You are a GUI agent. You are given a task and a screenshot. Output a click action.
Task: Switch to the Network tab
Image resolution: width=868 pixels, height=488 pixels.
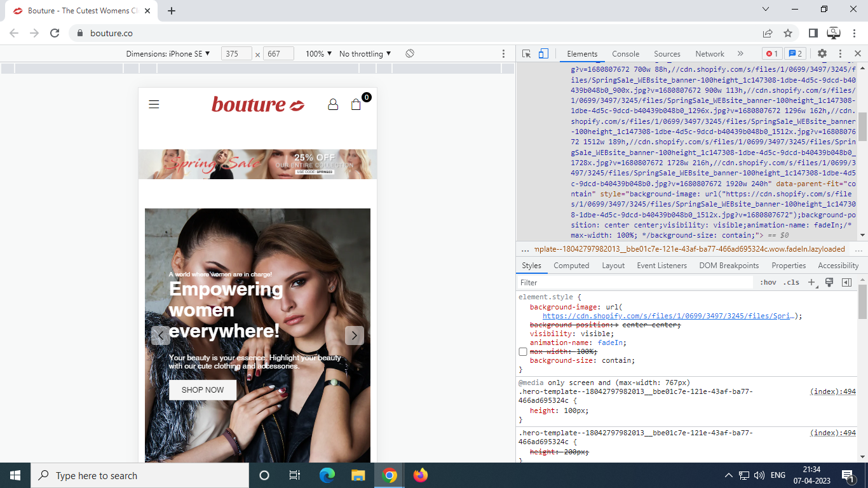pyautogui.click(x=710, y=54)
